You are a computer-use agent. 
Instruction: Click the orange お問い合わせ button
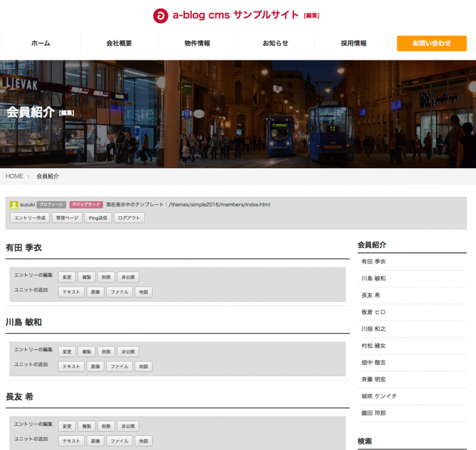tap(431, 43)
